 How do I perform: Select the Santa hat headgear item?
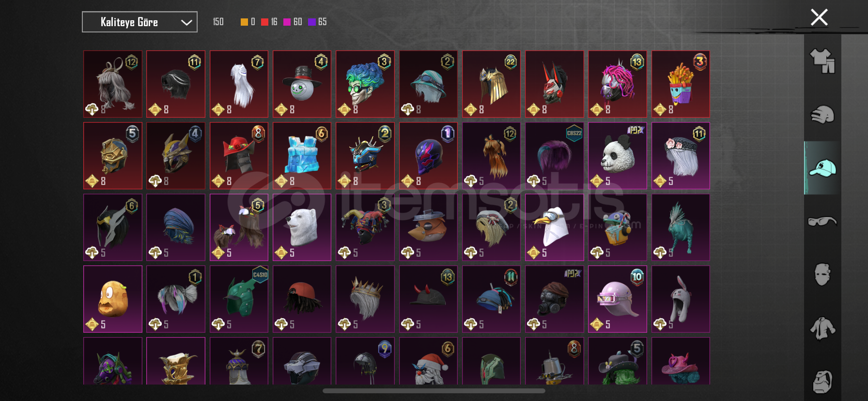[428, 361]
